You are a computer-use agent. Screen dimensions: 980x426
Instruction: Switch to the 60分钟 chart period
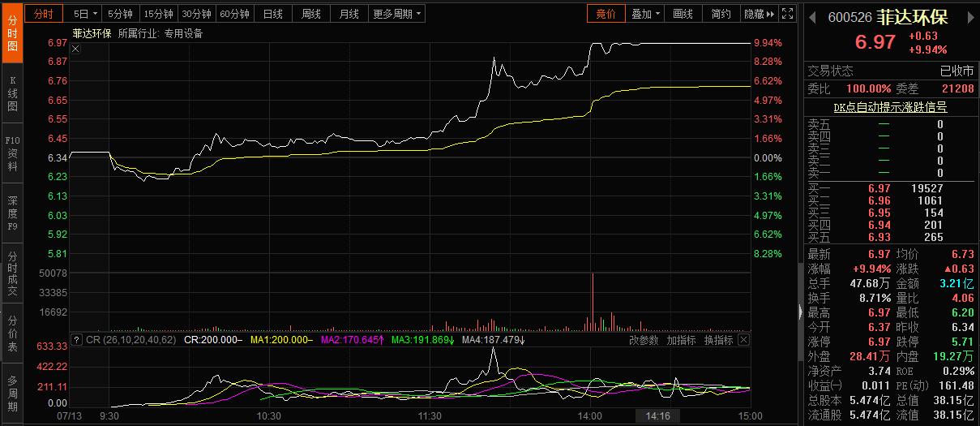(x=235, y=14)
